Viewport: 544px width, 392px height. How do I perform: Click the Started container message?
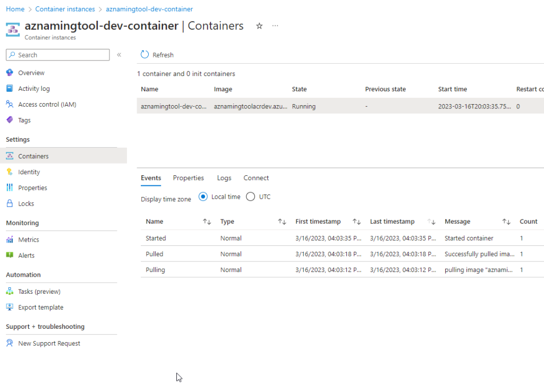(x=469, y=238)
